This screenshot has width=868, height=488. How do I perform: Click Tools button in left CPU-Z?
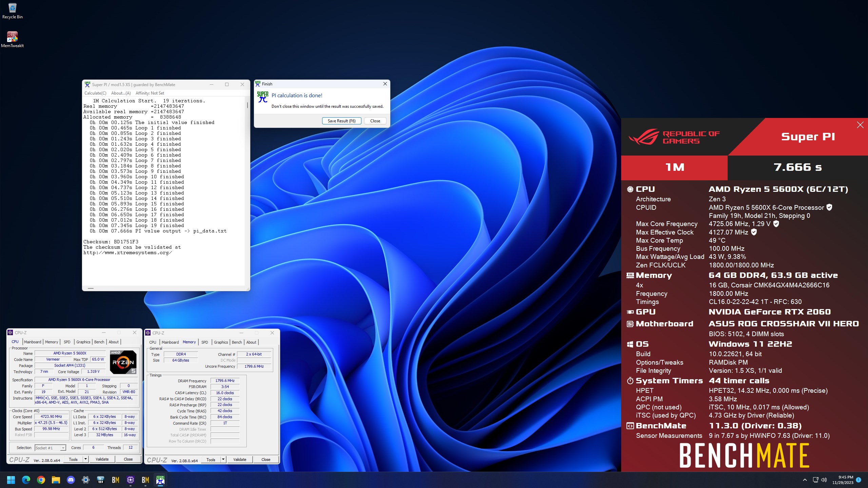pyautogui.click(x=73, y=459)
